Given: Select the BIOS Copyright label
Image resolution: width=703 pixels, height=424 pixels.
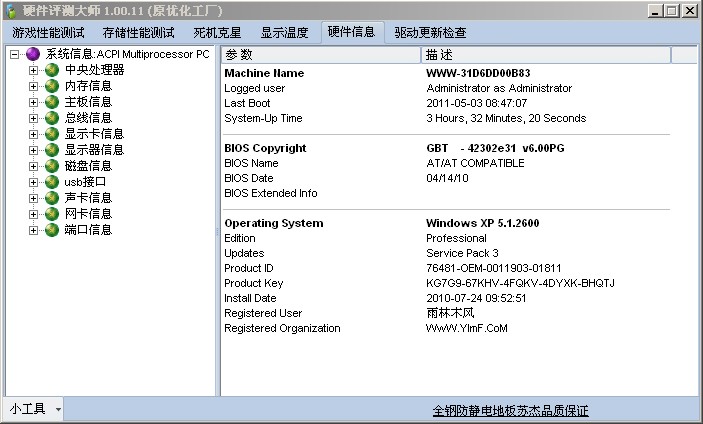Looking at the screenshot, I should [x=265, y=148].
